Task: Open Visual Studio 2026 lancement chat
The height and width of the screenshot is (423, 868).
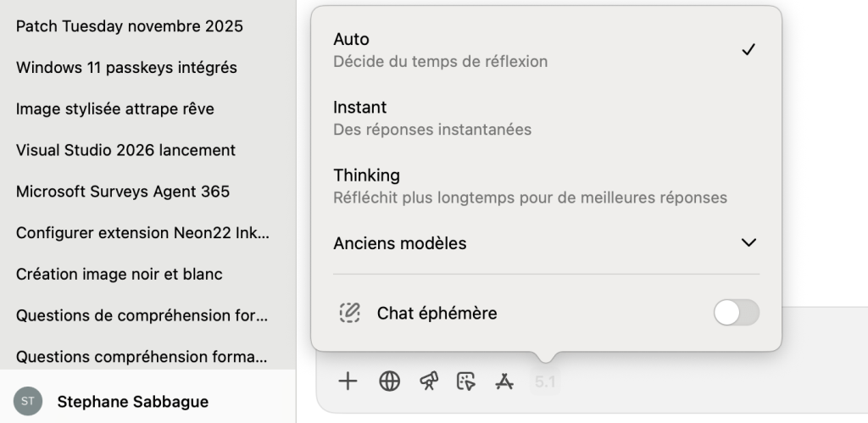Action: 125,150
